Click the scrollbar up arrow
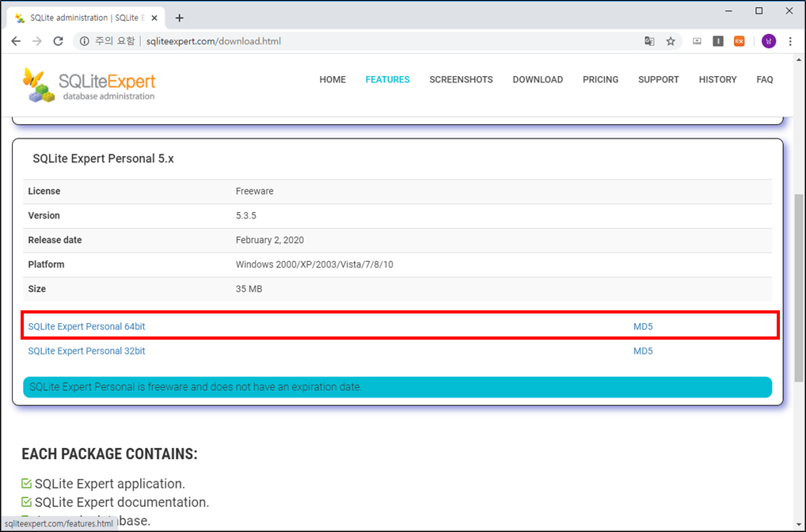The image size is (806, 532). click(799, 59)
